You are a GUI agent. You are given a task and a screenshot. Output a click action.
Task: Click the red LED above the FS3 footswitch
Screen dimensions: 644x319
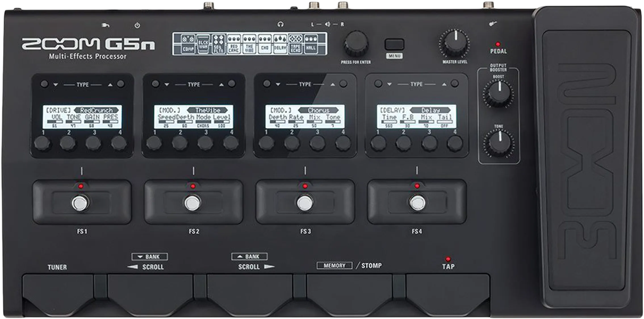pos(305,187)
